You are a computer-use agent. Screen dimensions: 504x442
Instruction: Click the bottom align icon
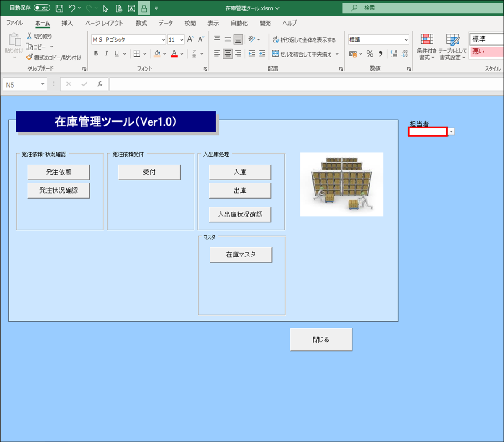238,39
